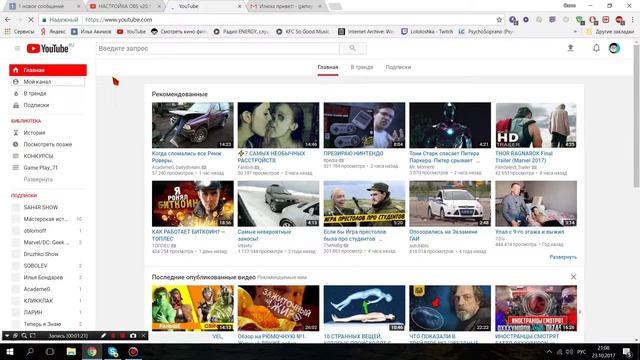640x360 pixels.
Task: Click the search magnifier button
Action: 353,48
